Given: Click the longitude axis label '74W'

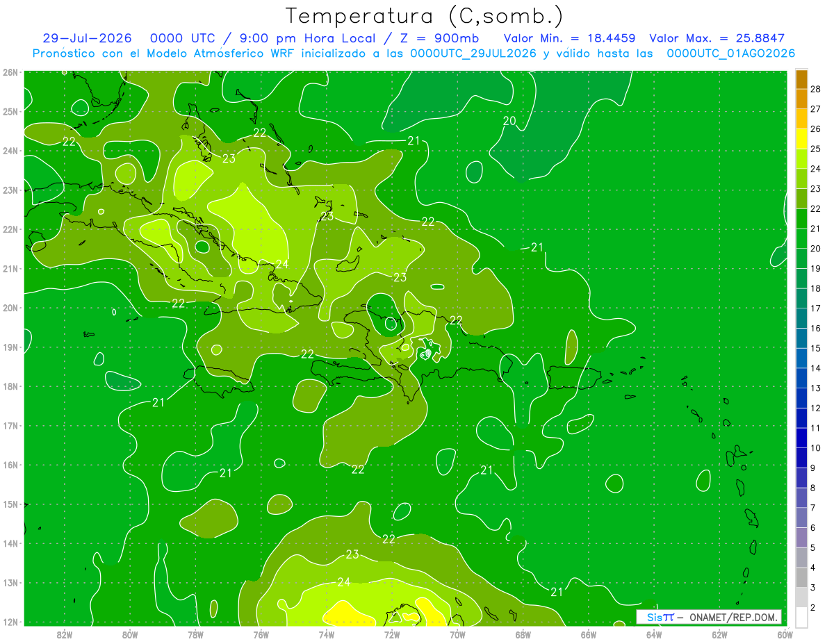Looking at the screenshot, I should [x=327, y=634].
